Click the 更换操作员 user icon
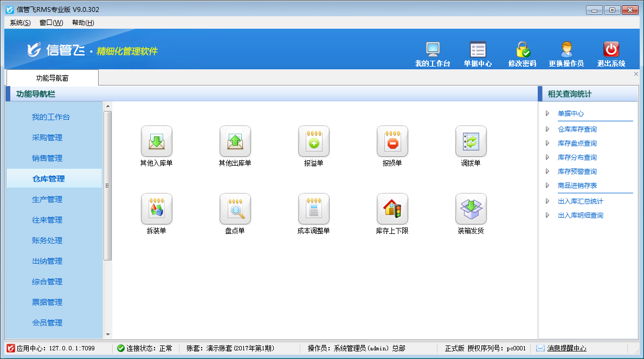The height and width of the screenshot is (359, 644). [566, 50]
